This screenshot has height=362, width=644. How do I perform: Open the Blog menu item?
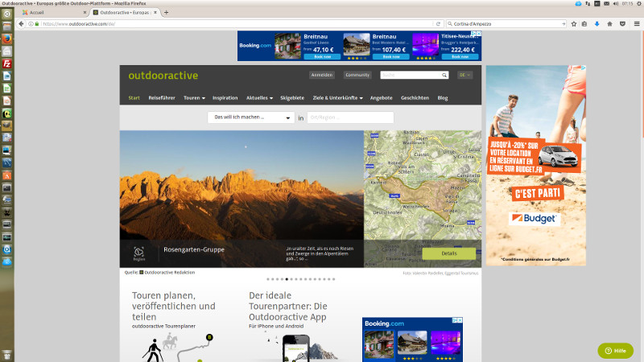pyautogui.click(x=442, y=98)
